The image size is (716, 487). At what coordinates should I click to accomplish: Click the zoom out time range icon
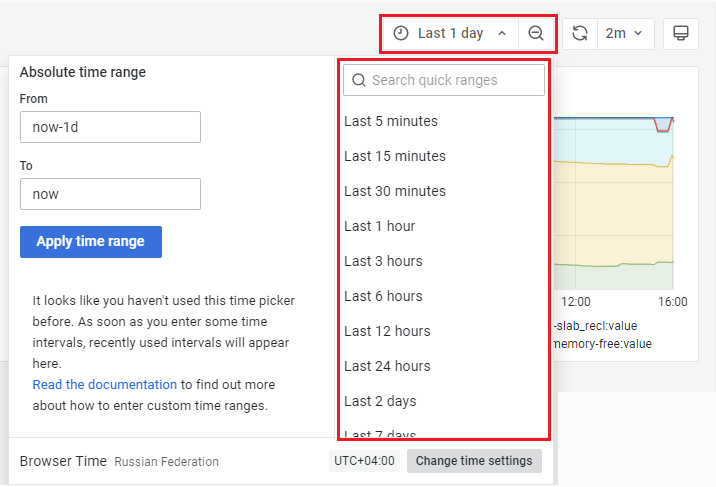(536, 33)
